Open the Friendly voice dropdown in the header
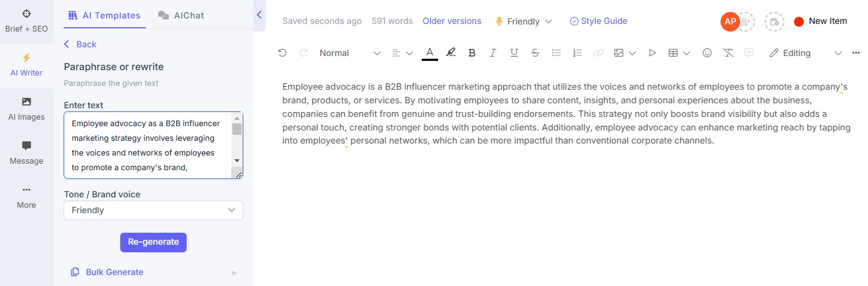The width and height of the screenshot is (868, 286). pos(524,21)
